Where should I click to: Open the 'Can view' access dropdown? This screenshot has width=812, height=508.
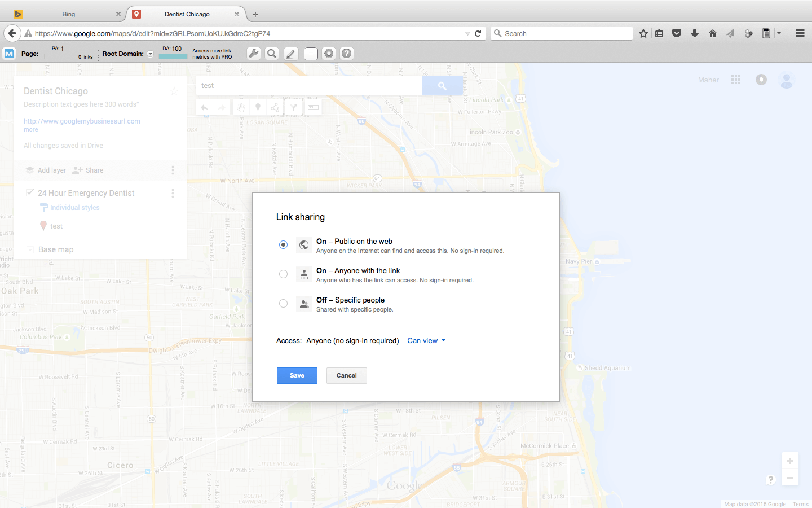(426, 340)
